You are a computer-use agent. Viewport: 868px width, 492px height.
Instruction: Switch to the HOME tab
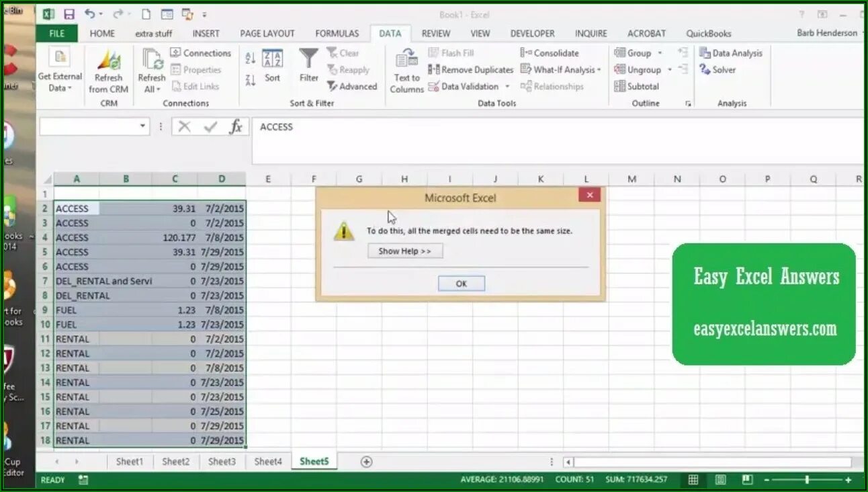[102, 34]
